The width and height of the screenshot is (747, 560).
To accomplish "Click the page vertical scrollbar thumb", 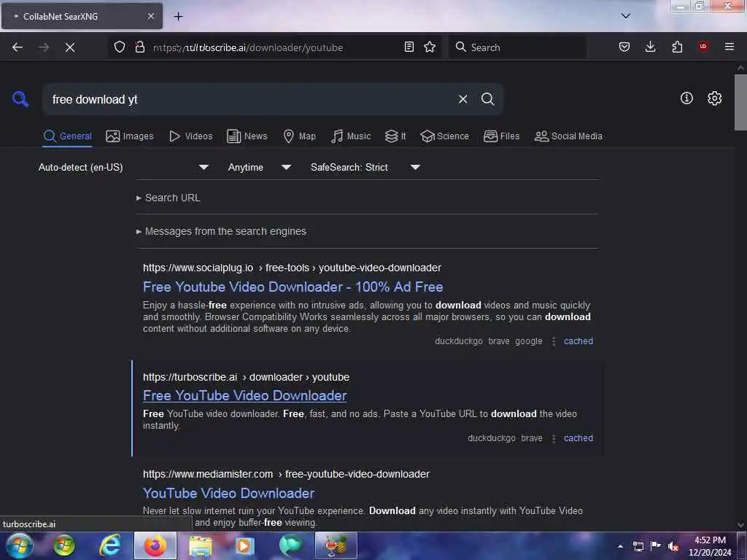I will click(x=740, y=102).
